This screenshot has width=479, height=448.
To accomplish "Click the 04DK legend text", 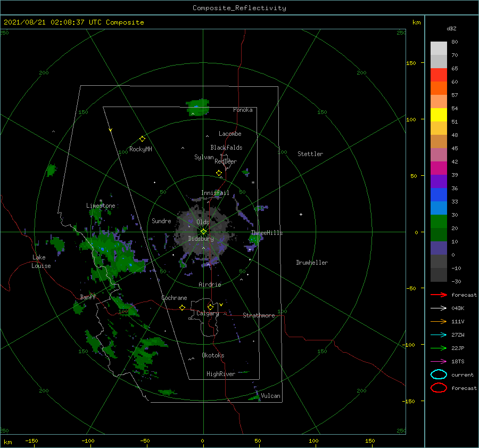I will (x=458, y=308).
